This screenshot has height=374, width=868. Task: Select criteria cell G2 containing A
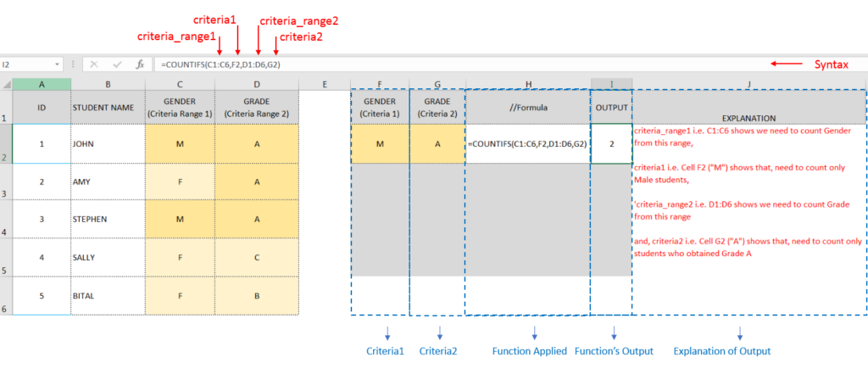(x=437, y=144)
